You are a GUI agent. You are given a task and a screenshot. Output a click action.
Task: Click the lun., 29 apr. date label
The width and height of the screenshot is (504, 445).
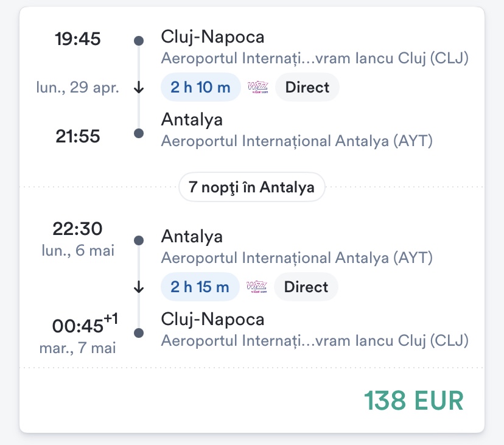[77, 88]
